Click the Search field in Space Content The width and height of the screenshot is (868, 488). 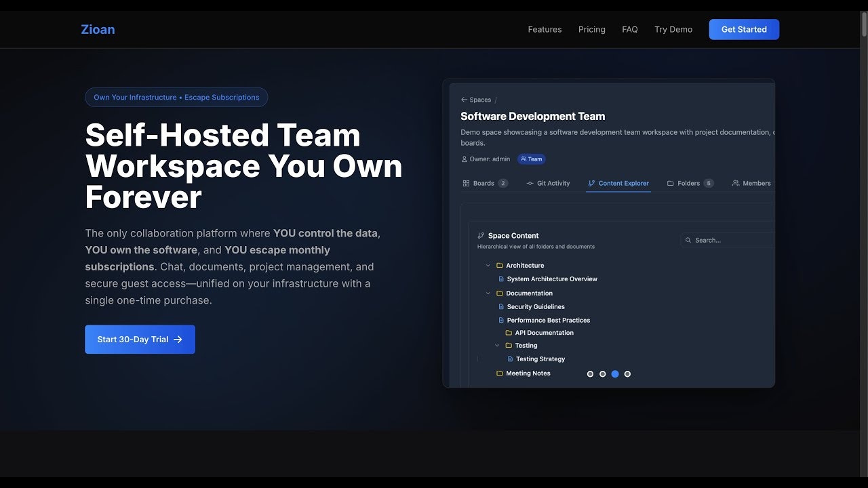(x=728, y=240)
